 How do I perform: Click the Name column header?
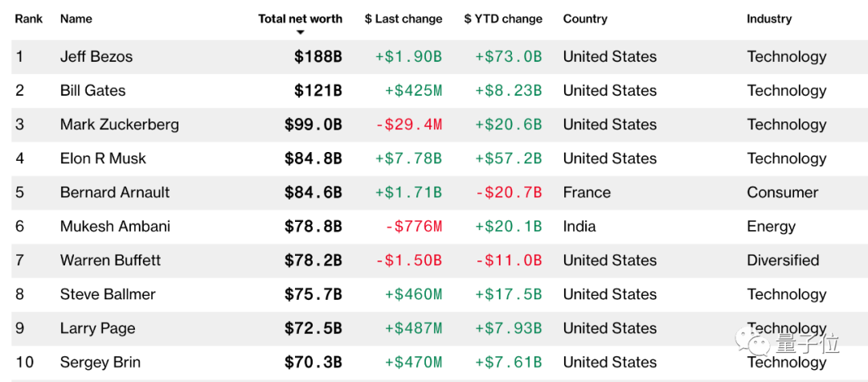(x=76, y=18)
